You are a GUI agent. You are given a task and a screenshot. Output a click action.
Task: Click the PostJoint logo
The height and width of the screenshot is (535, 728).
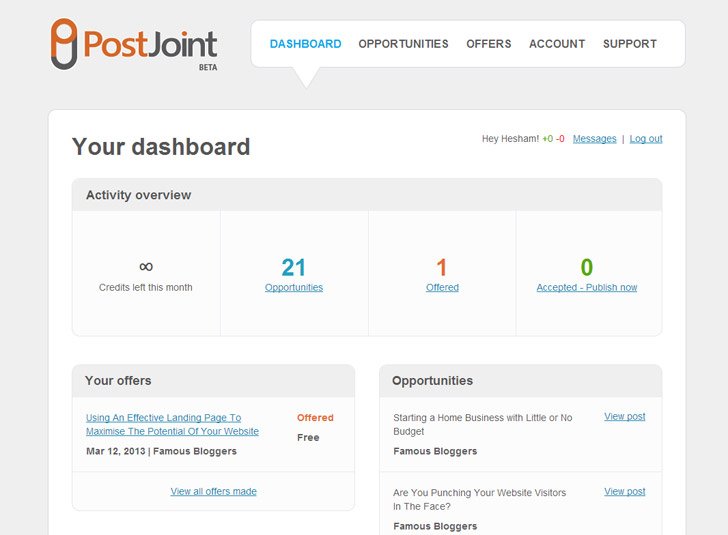click(134, 45)
